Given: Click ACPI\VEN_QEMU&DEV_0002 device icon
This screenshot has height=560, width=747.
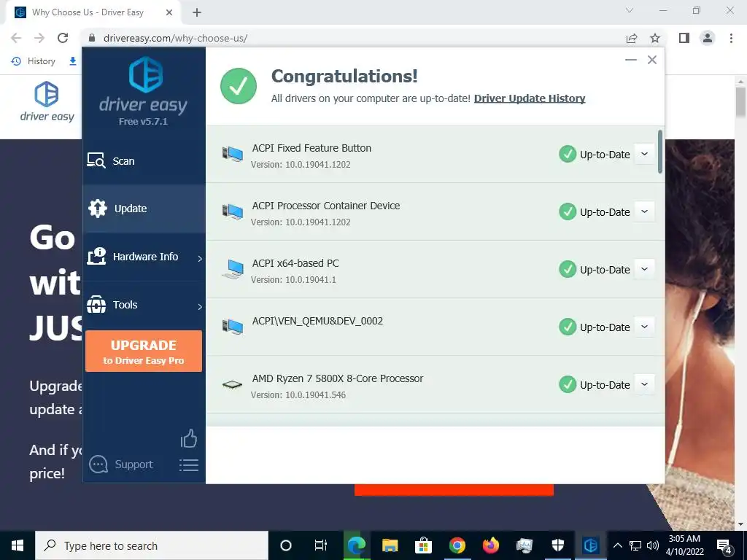Looking at the screenshot, I should (x=233, y=327).
